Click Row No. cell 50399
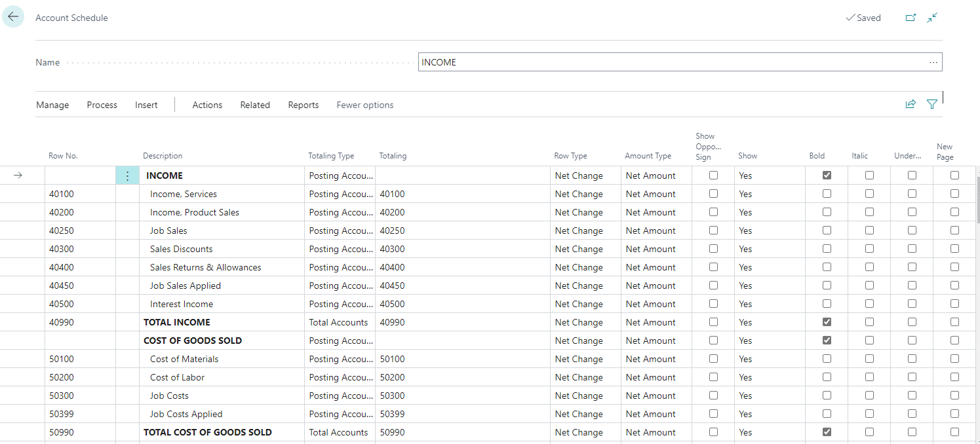The height and width of the screenshot is (444, 980). pyautogui.click(x=80, y=414)
